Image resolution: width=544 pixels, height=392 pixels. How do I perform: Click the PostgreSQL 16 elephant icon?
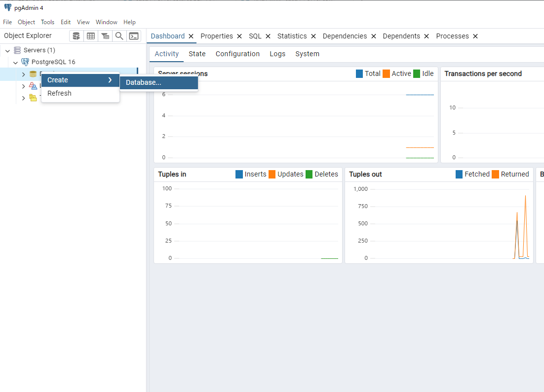pyautogui.click(x=25, y=62)
